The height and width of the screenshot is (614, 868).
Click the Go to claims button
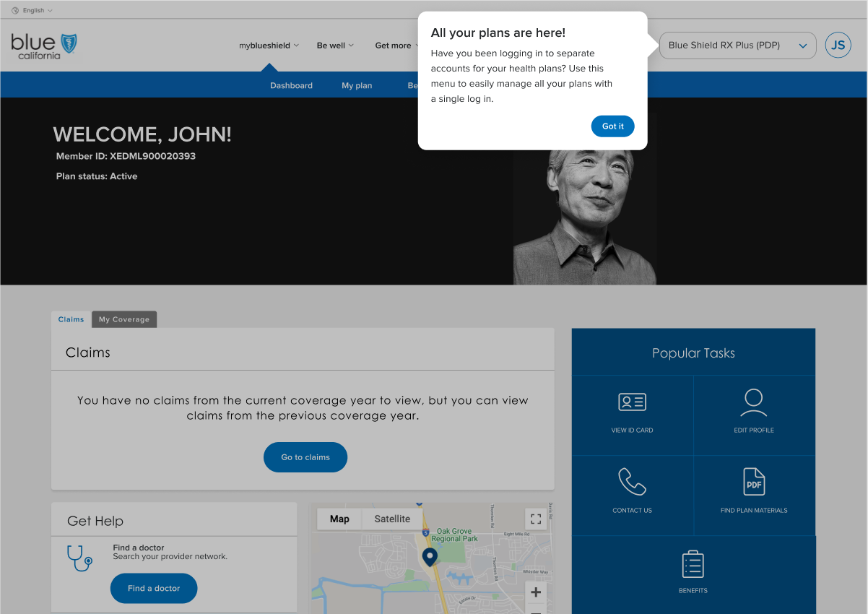point(305,457)
